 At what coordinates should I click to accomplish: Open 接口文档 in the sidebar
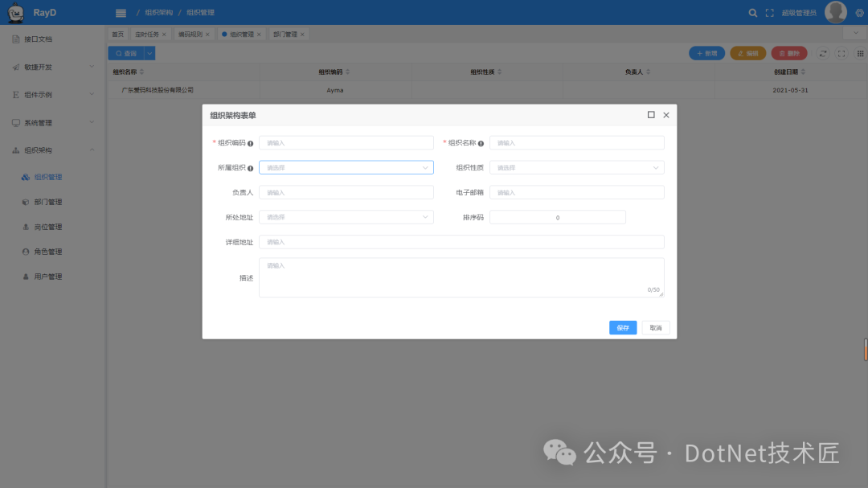coord(52,39)
